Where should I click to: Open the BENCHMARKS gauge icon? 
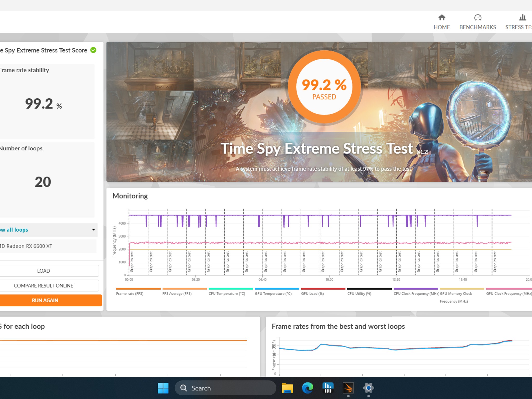[x=478, y=18]
